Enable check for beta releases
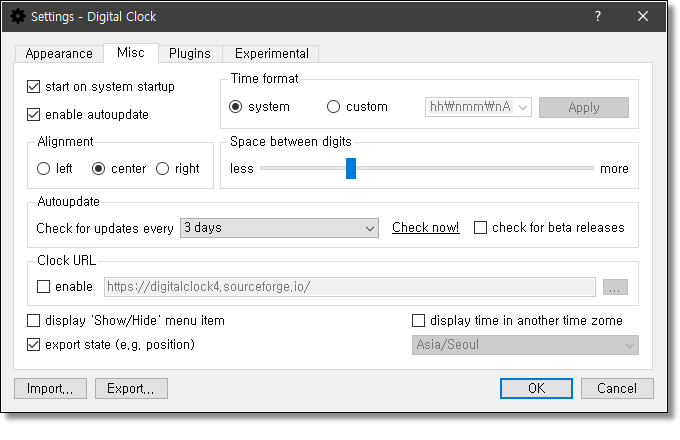This screenshot has width=680, height=440. (x=480, y=228)
